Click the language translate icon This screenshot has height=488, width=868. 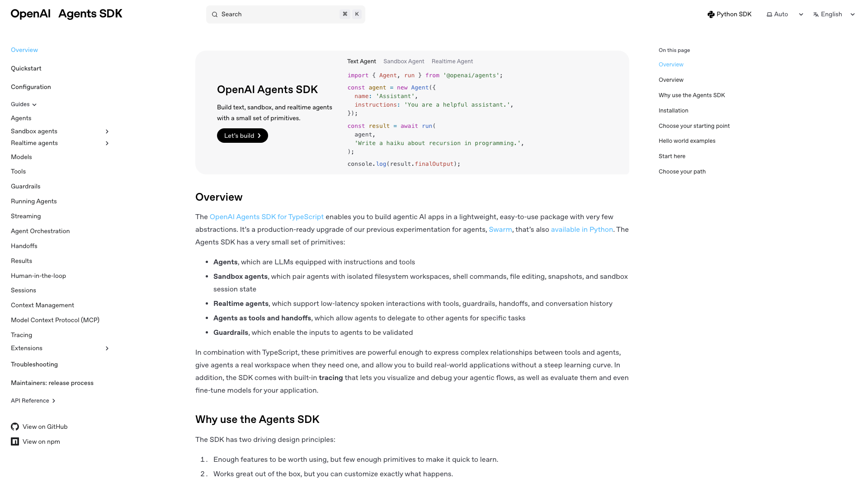[816, 14]
